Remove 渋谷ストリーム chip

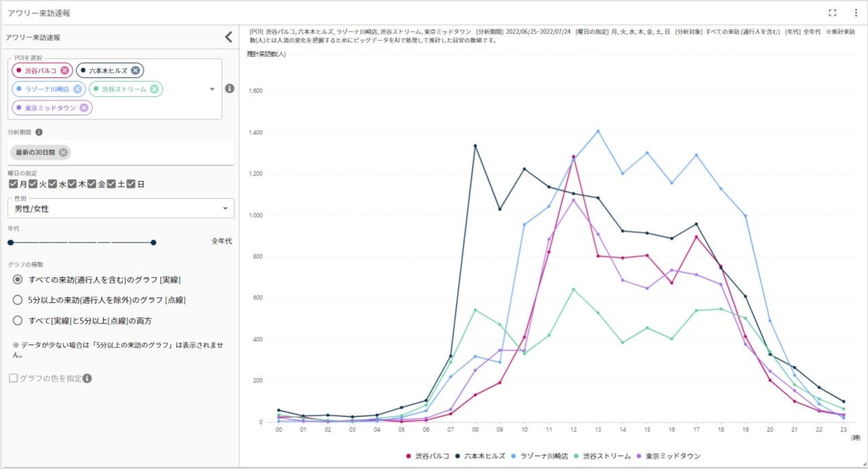point(154,89)
